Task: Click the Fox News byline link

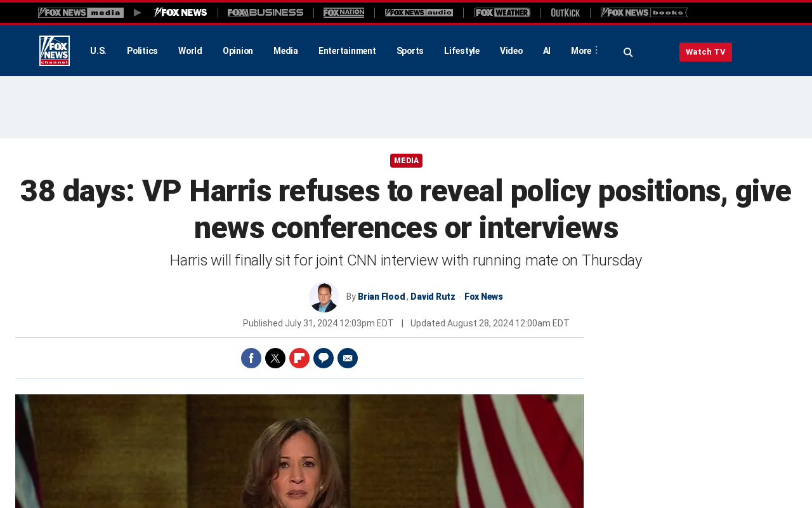Action: (x=483, y=297)
